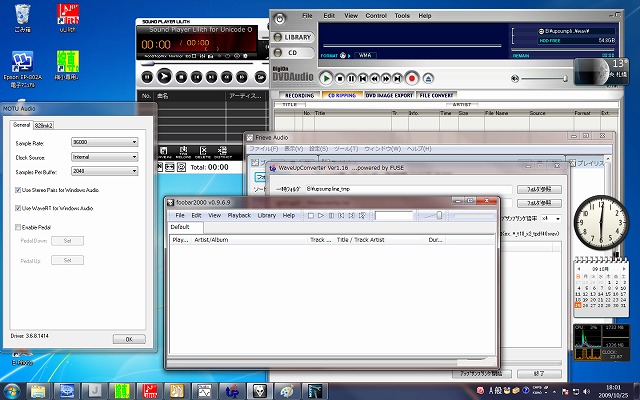640x400 pixels.
Task: Toggle Use WaveRT for Windows Audio checkbox
Action: click(x=18, y=208)
